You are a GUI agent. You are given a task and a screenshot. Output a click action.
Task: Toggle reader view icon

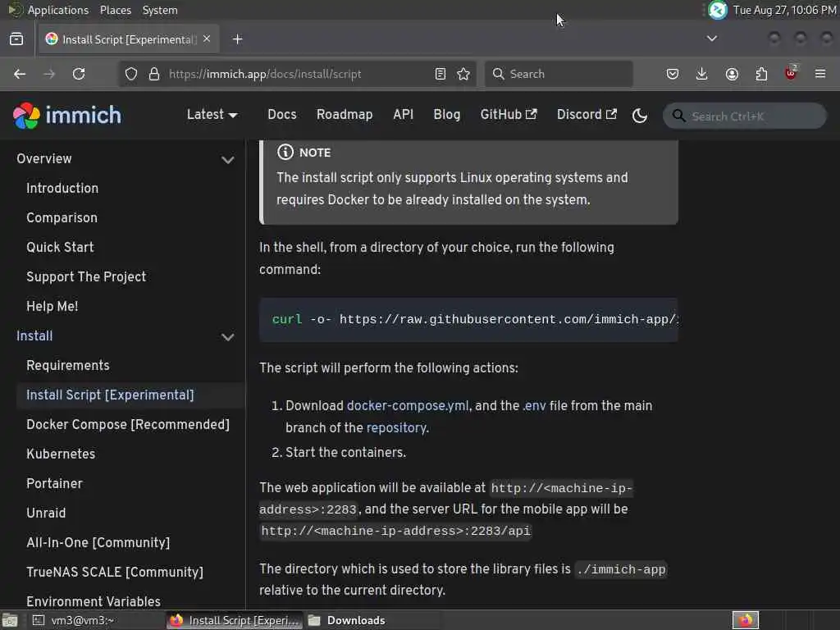coord(441,74)
